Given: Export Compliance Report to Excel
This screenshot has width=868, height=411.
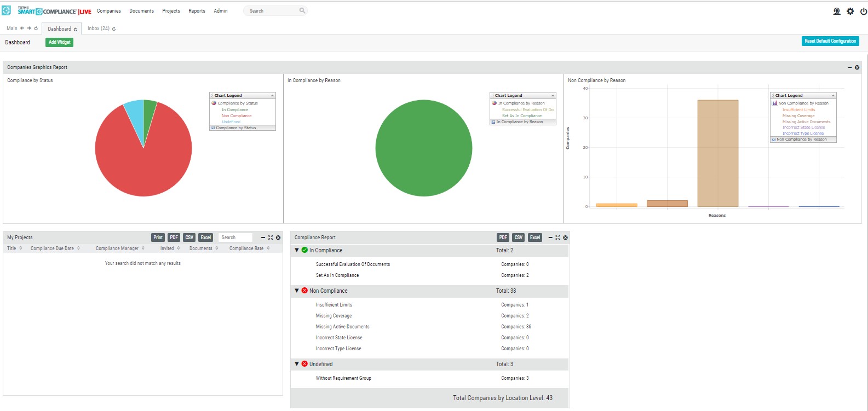Looking at the screenshot, I should click(535, 238).
